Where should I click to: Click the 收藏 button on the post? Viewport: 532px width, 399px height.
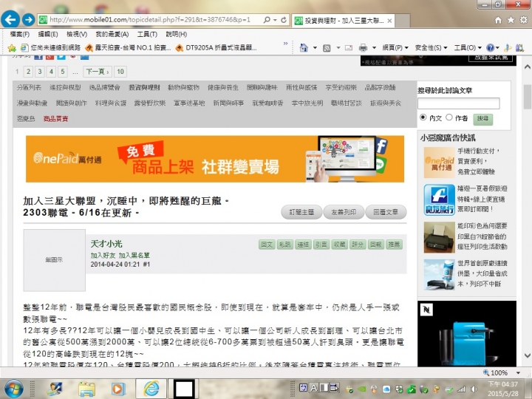tap(339, 245)
